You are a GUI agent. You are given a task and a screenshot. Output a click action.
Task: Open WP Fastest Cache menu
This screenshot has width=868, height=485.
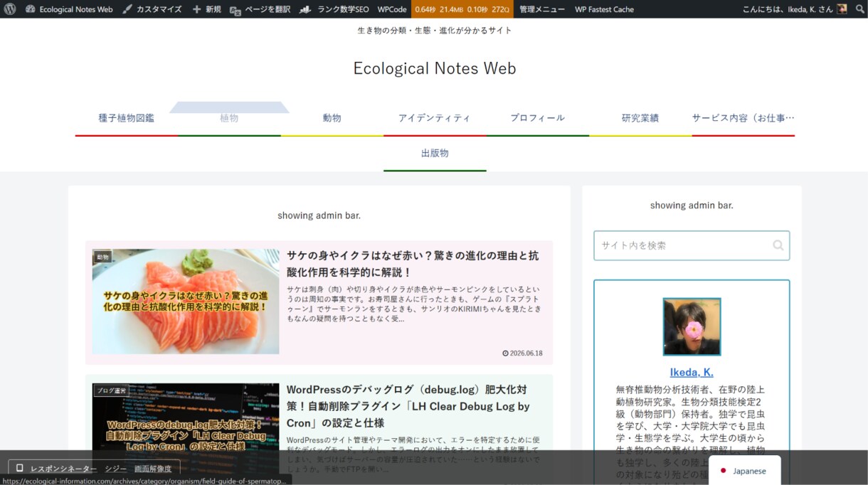[604, 9]
